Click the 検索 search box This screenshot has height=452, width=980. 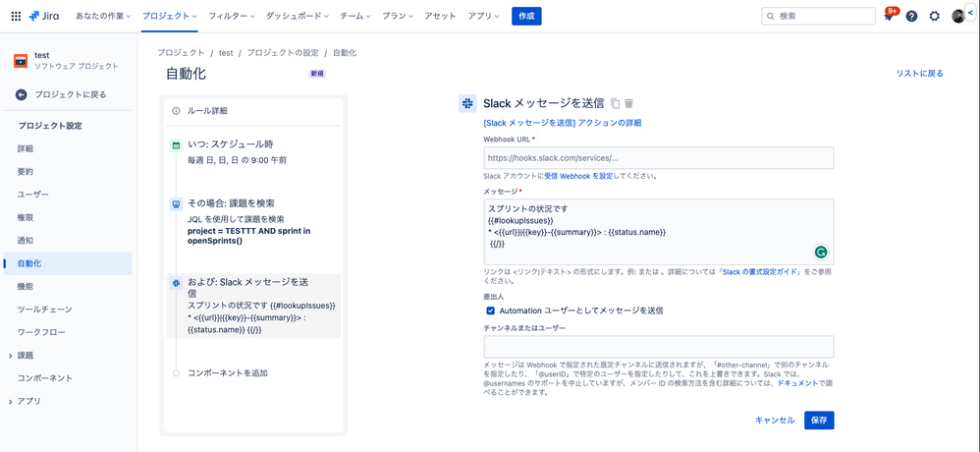[818, 17]
